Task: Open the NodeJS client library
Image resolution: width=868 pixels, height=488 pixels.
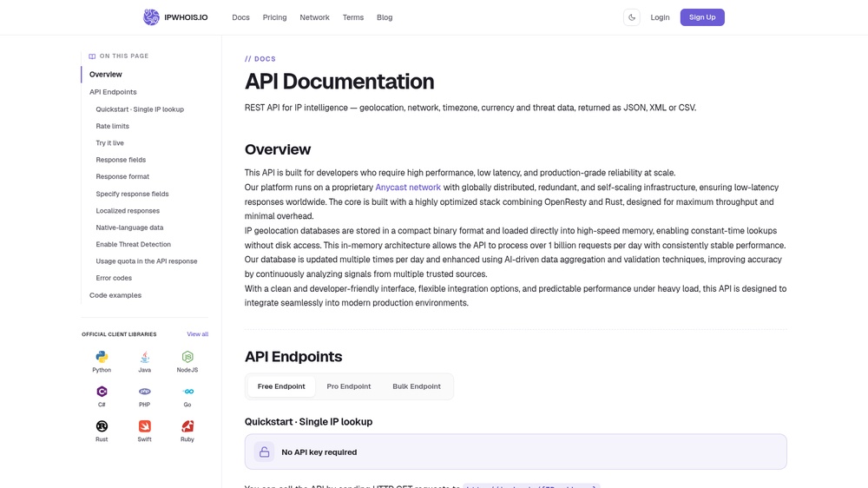Action: point(187,362)
